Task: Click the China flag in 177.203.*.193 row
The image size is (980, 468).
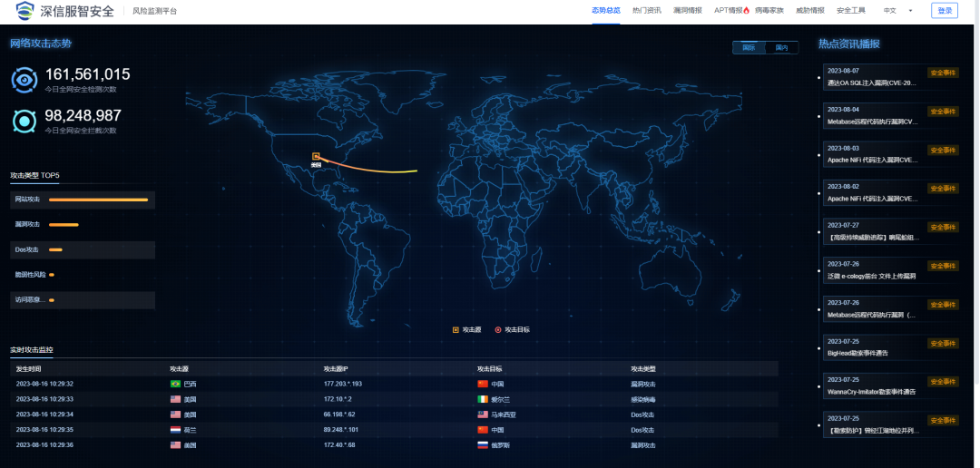Action: [482, 384]
